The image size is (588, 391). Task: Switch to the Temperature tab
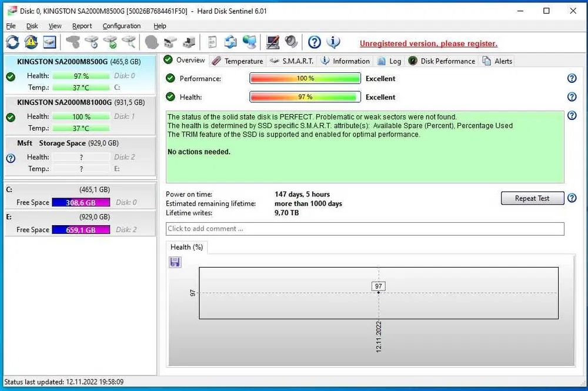pyautogui.click(x=238, y=61)
